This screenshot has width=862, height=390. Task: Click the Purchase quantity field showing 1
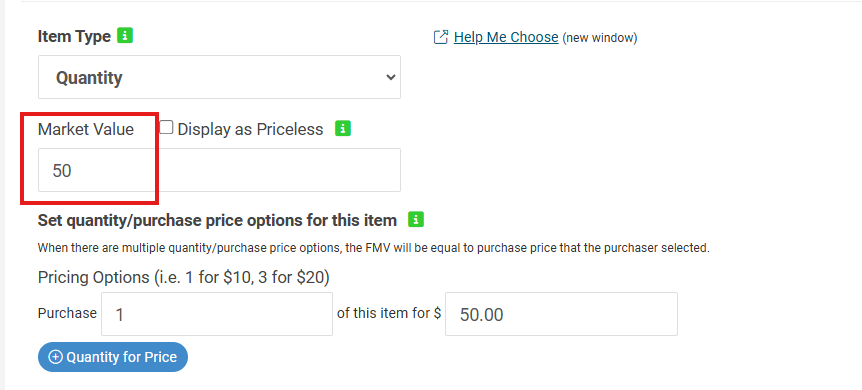pos(217,314)
